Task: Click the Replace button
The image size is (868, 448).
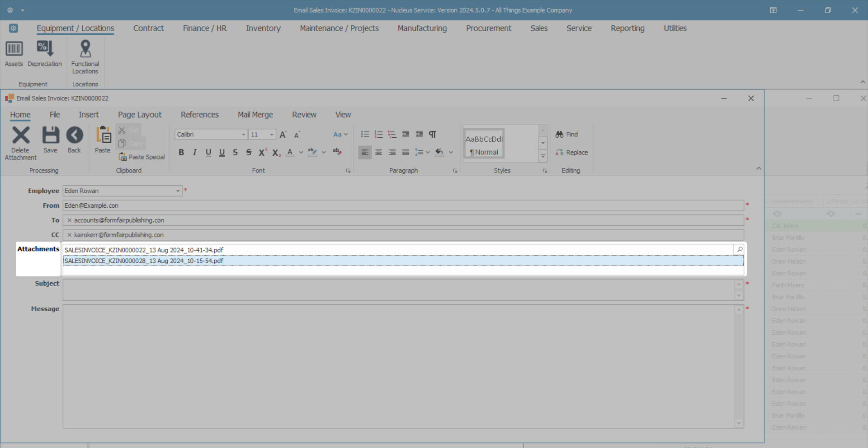Action: point(572,153)
